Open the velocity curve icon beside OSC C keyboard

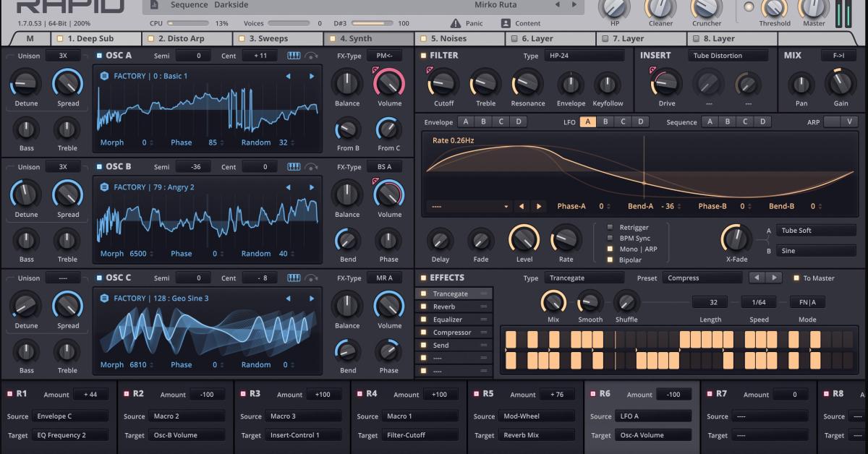click(310, 278)
